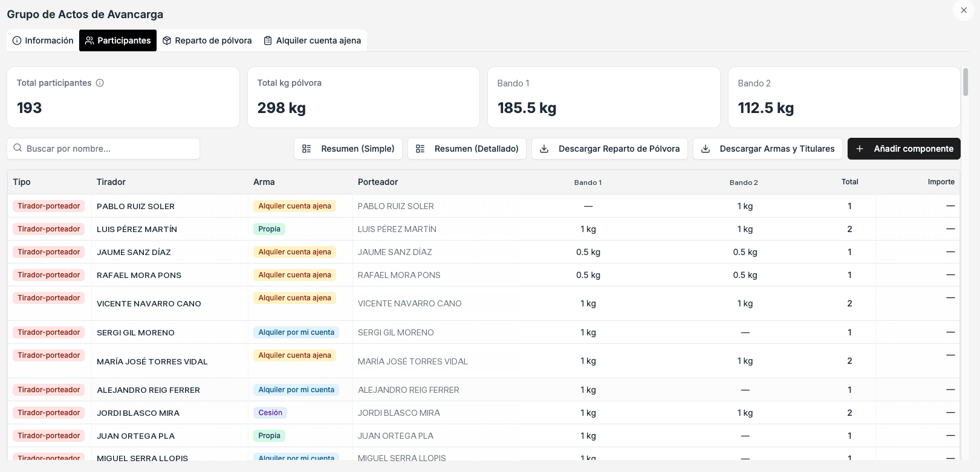Click the box icon on Reparto de pólvora tab

[x=167, y=40]
